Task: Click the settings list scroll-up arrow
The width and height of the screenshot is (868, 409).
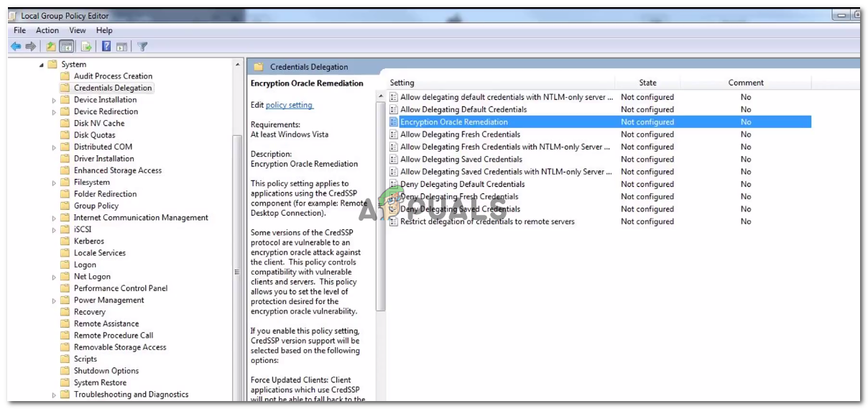Action: tap(381, 96)
